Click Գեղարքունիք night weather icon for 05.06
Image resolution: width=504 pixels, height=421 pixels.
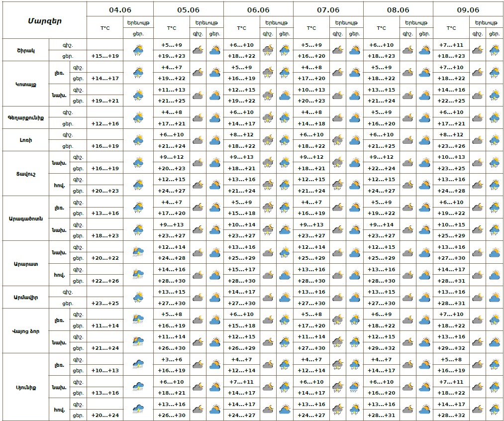(198, 118)
